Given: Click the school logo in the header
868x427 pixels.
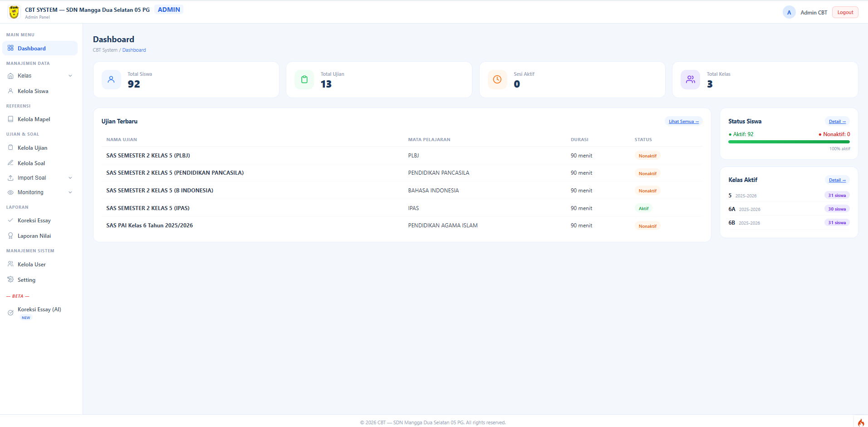Looking at the screenshot, I should pos(14,12).
